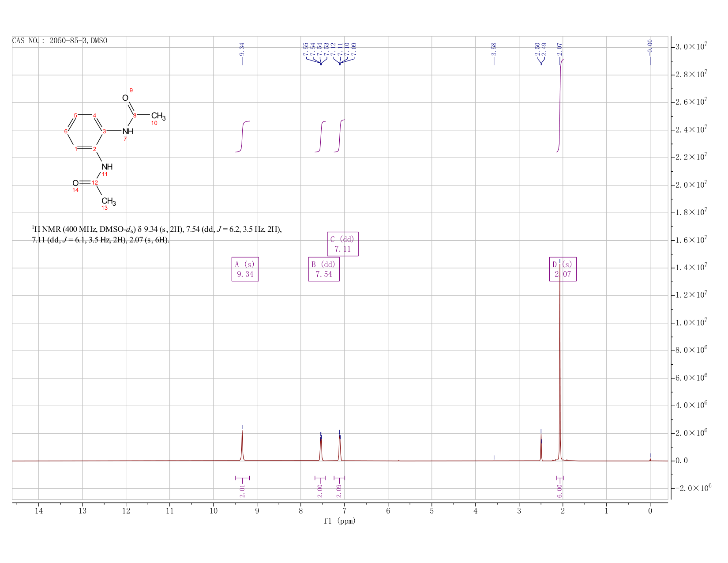Select the 0.00 reference peak label
Image resolution: width=728 pixels, height=563 pixels.
coord(650,46)
